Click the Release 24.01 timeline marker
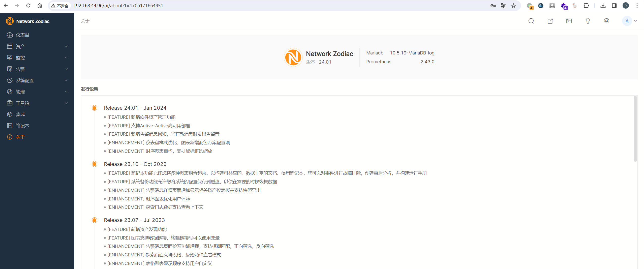644x269 pixels. 95,108
